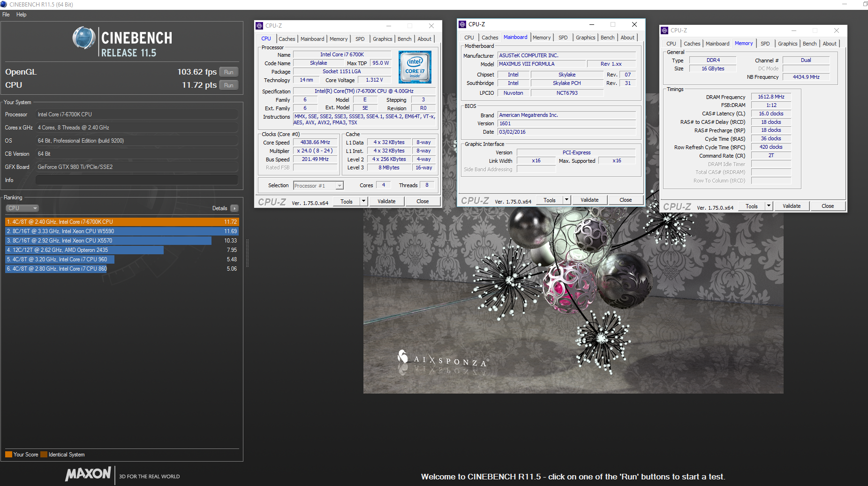Open the Graphics tab in the CPU window
Viewport: 868px width, 486px height.
tap(383, 39)
